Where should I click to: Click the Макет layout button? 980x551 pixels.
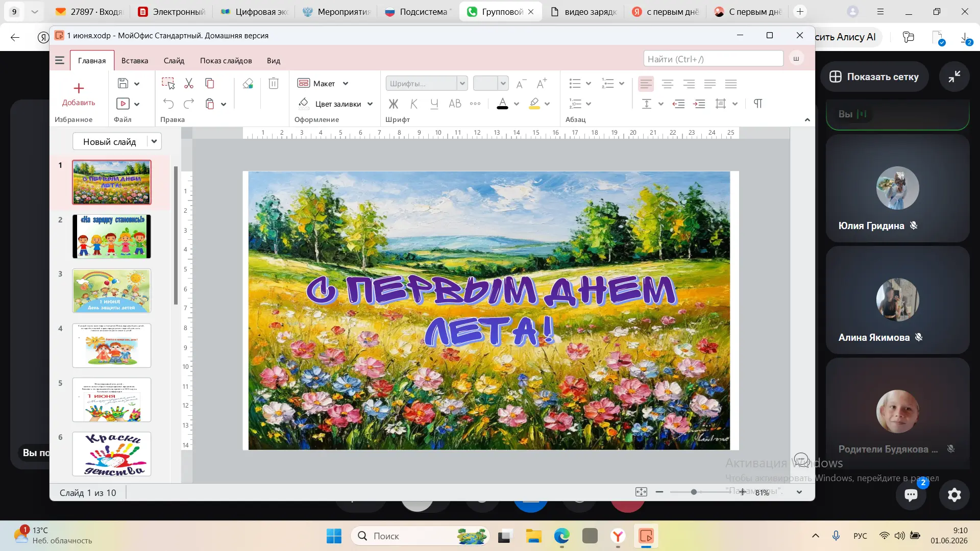click(316, 84)
